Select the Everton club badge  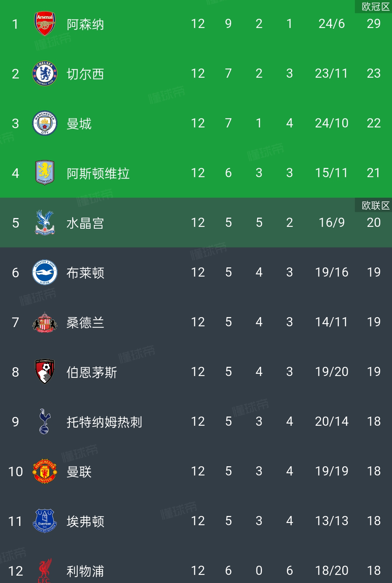pyautogui.click(x=45, y=521)
